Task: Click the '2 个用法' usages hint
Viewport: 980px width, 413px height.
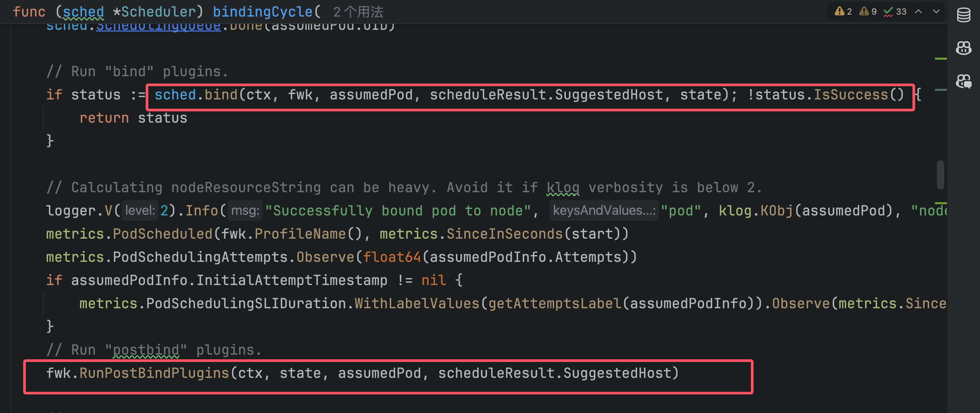Action: point(358,12)
